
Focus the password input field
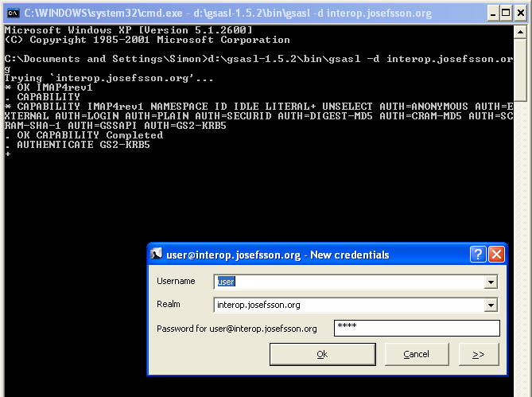click(x=417, y=328)
